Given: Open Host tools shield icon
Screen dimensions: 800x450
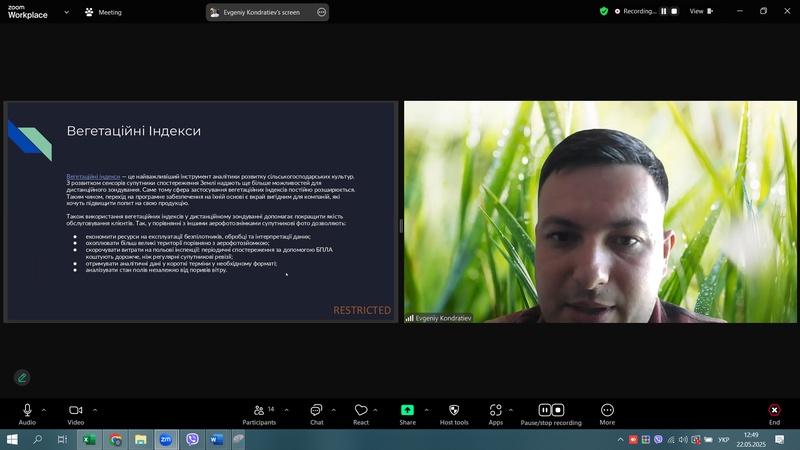Looking at the screenshot, I should tap(454, 411).
